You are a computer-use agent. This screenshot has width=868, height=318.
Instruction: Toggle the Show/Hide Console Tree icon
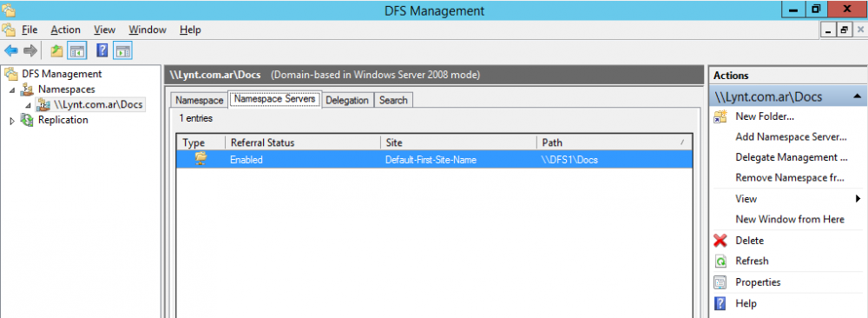point(77,51)
